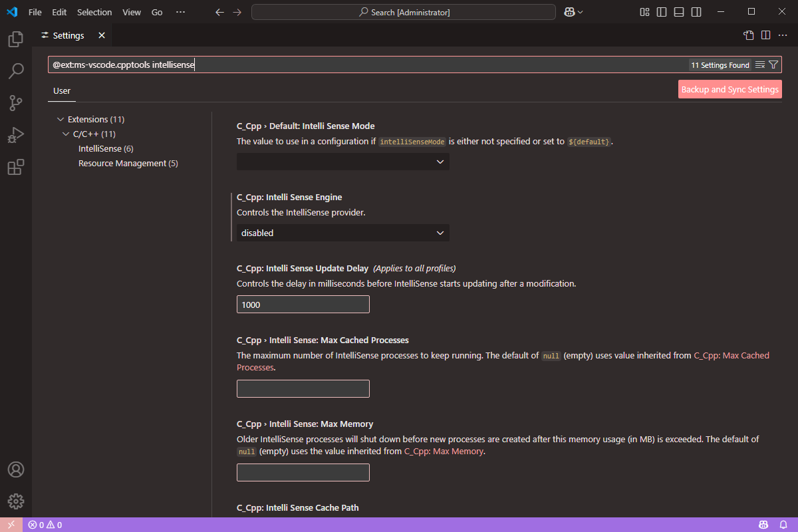
Task: Open Settings JSON file icon
Action: point(748,35)
